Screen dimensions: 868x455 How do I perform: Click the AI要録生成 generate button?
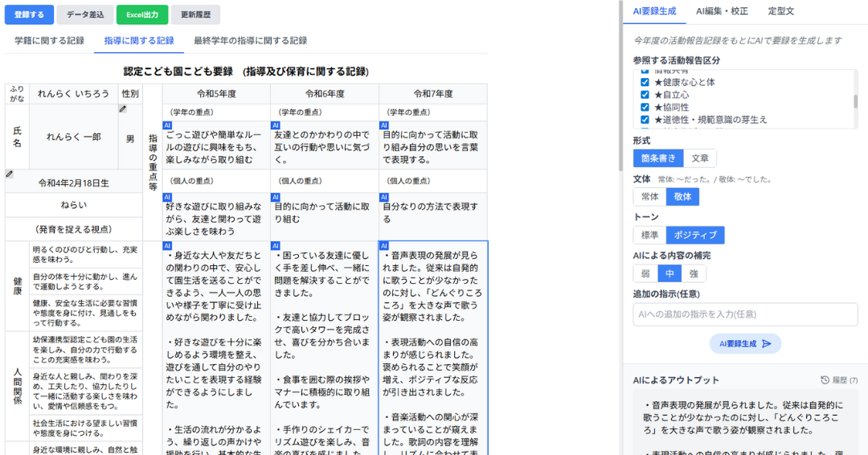pos(745,344)
